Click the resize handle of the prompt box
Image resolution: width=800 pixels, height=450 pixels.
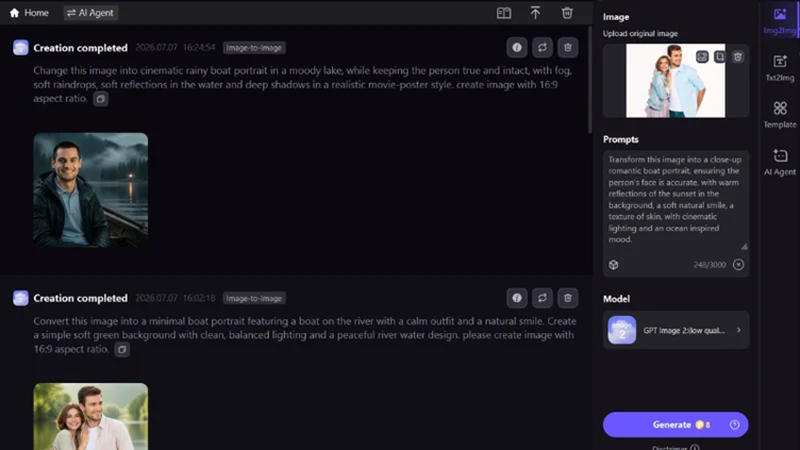click(x=744, y=246)
